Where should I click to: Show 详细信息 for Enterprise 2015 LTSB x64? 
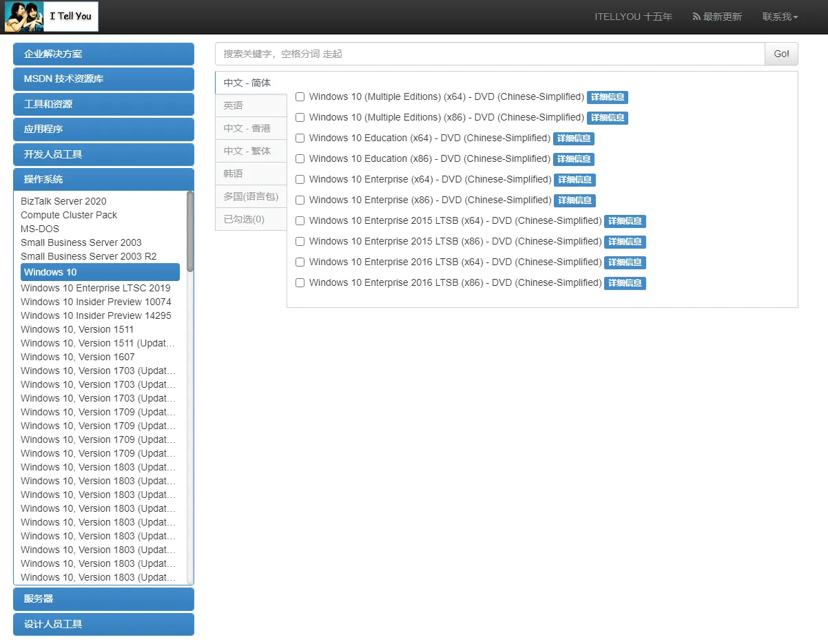625,221
